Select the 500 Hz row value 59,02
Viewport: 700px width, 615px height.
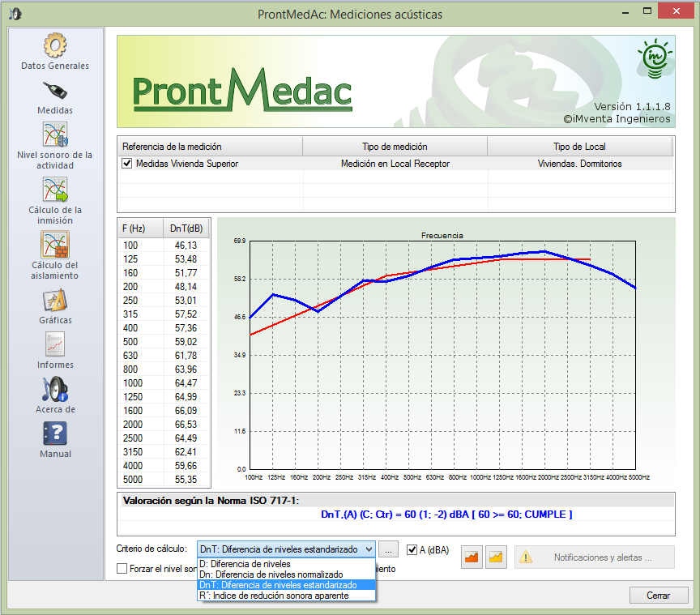(186, 342)
